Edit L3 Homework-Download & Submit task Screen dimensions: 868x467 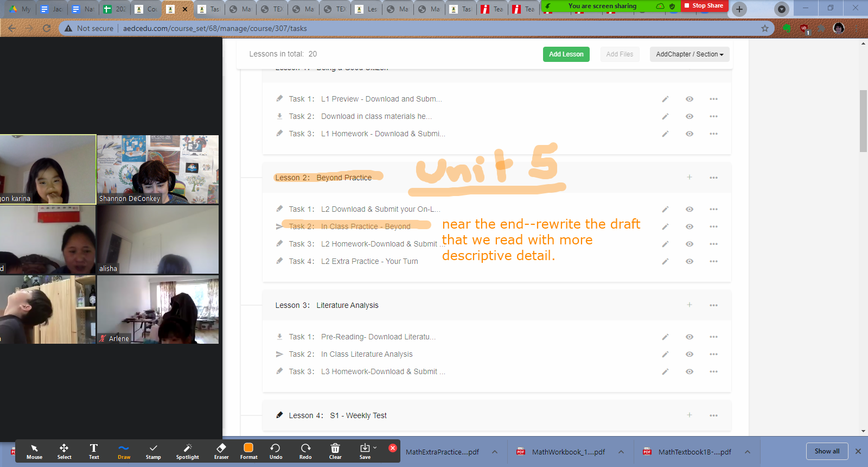[x=665, y=371]
